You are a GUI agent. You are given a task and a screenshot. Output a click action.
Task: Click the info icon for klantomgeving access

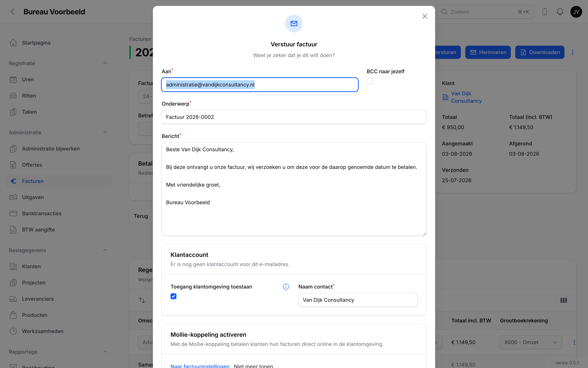pos(286,287)
